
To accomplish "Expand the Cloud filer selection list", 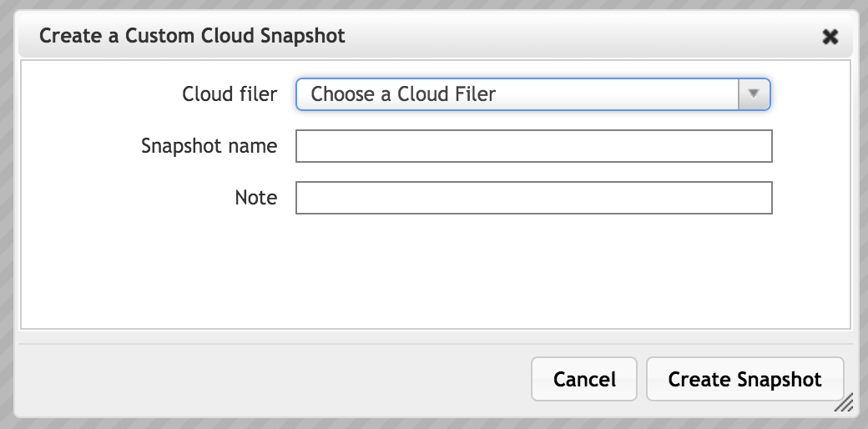I will pos(532,94).
